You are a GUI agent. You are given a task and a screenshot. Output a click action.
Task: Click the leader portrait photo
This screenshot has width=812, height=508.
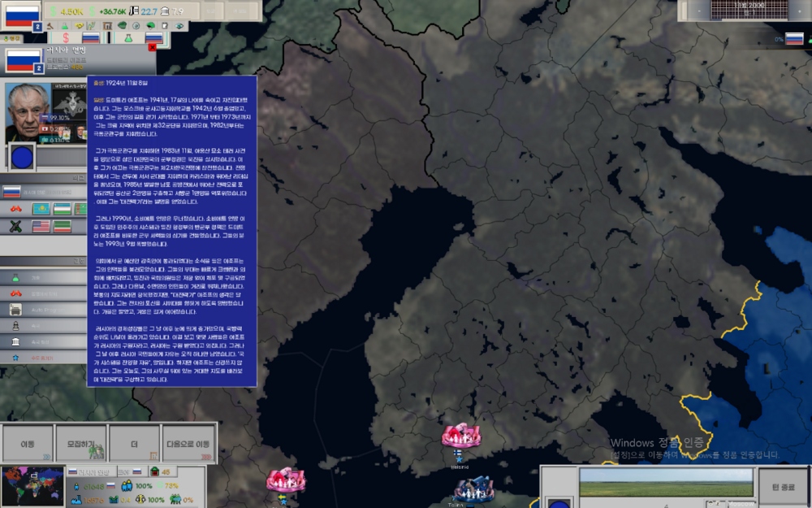pos(28,112)
